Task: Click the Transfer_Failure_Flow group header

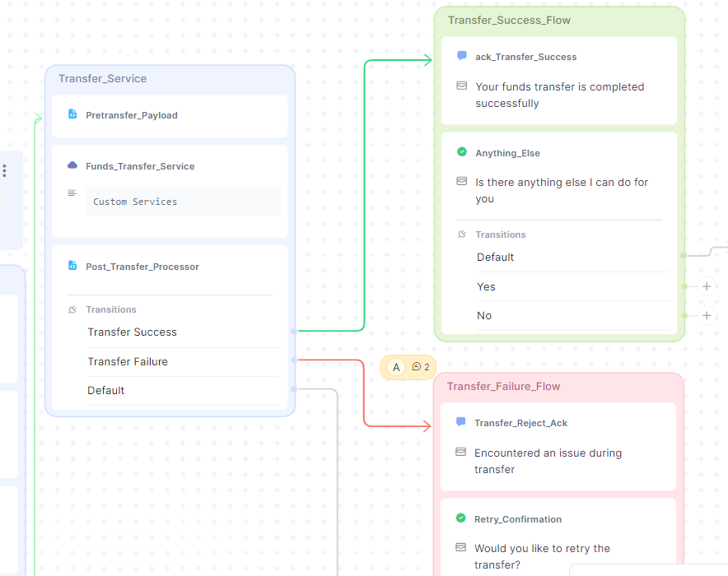Action: (503, 387)
